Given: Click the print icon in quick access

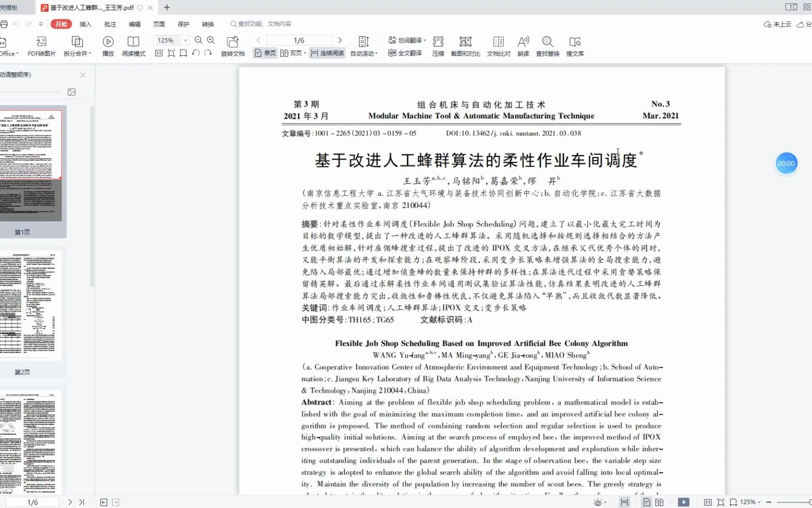Looking at the screenshot, I should [4, 24].
